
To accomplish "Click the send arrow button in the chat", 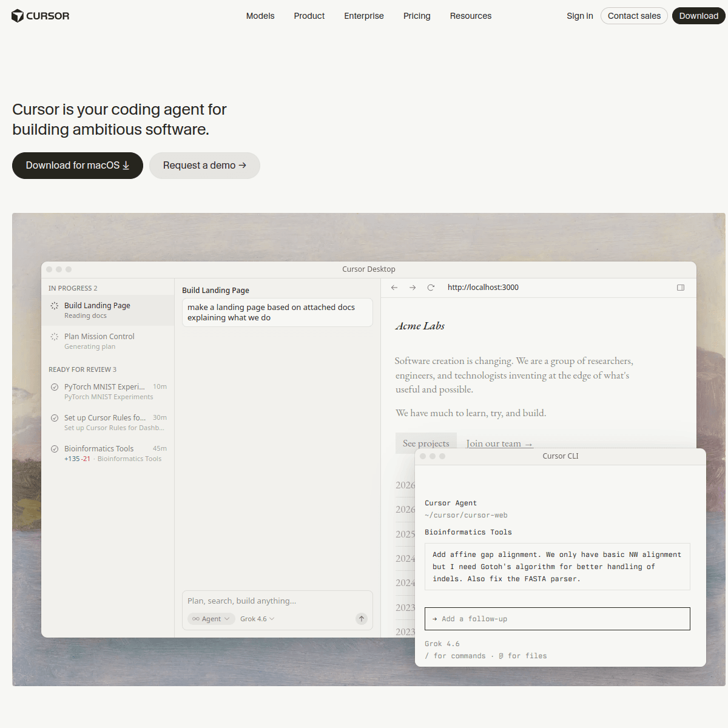I will click(362, 619).
